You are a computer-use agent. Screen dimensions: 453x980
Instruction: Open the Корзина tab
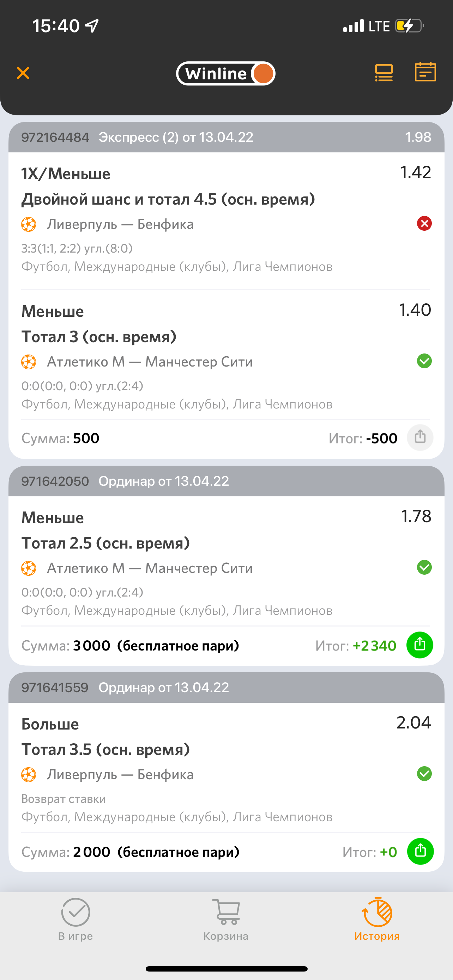226,919
